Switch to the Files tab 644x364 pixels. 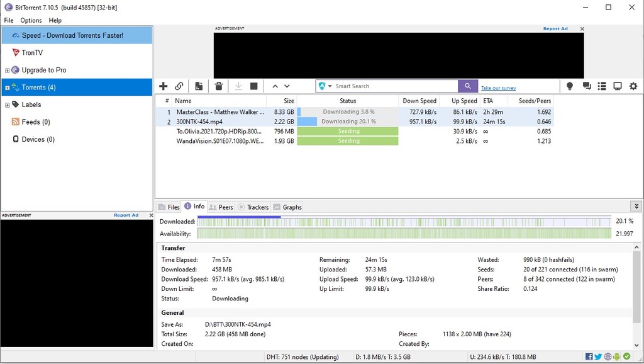169,207
